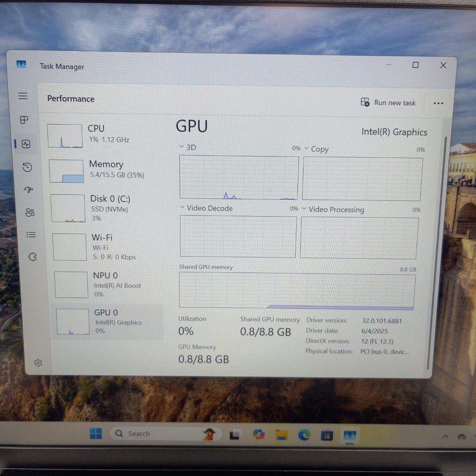Click the Shared GPU memory graph
476x476 pixels.
pyautogui.click(x=297, y=291)
